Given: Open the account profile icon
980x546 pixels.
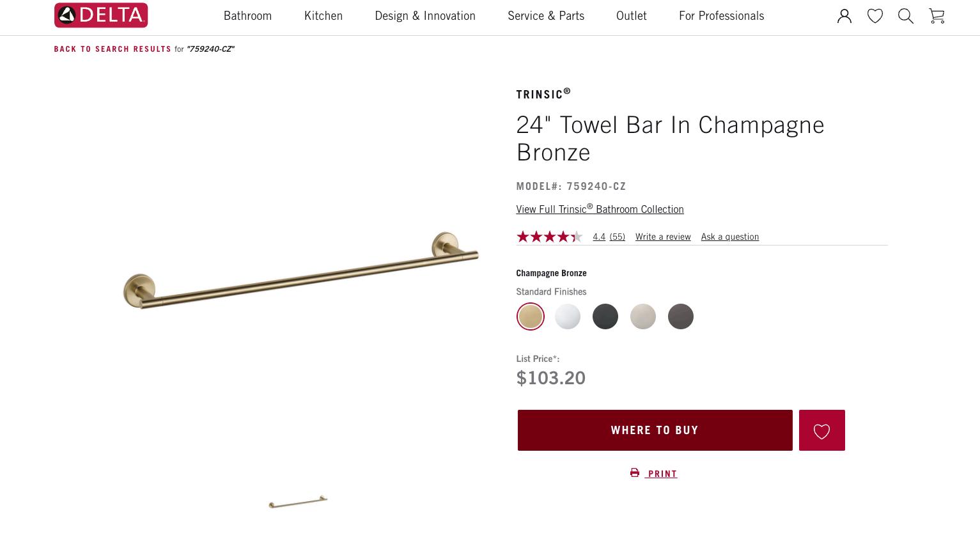Looking at the screenshot, I should [844, 16].
